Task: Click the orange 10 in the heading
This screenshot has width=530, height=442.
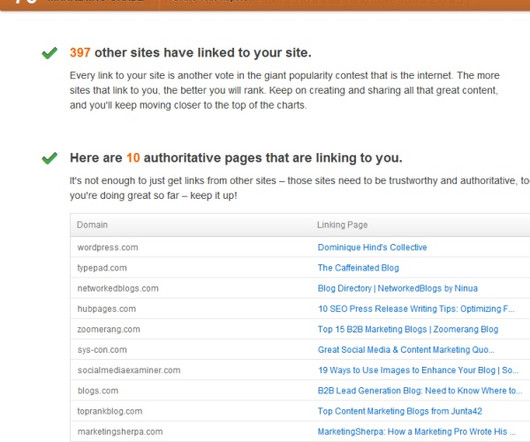Action: point(133,158)
